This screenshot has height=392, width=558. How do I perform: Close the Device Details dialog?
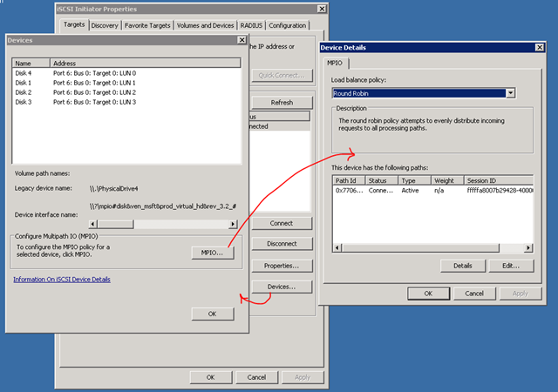tap(540, 47)
